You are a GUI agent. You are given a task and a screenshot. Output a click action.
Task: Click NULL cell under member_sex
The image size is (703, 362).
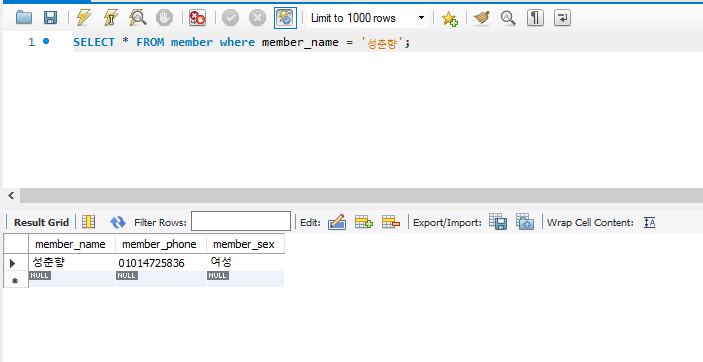tap(245, 279)
